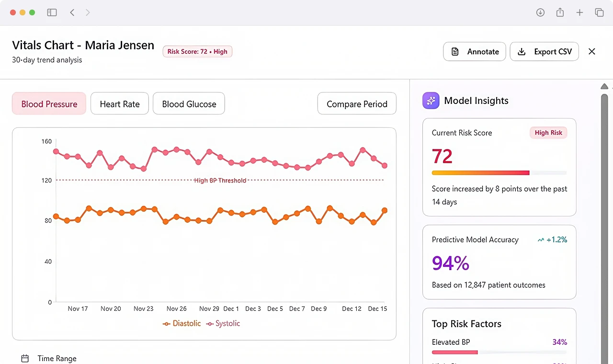Open downloads icon in the toolbar

[x=540, y=12]
